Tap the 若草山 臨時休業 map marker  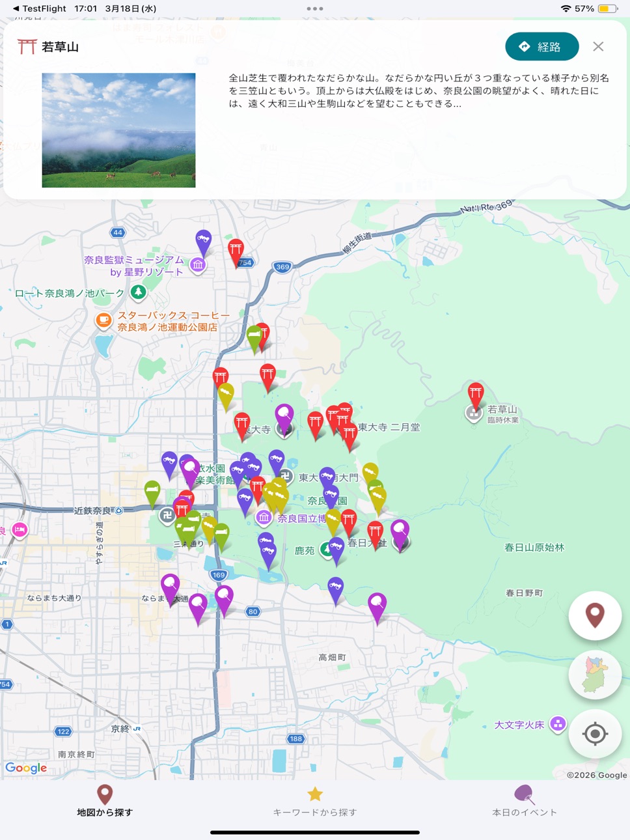474,413
